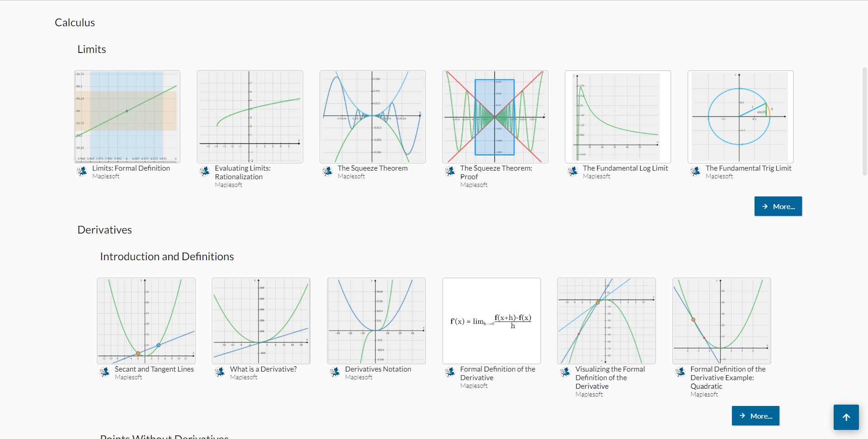Open Evaluating Limits: Rationalization graph thumbnail
This screenshot has width=868, height=439.
(x=250, y=117)
